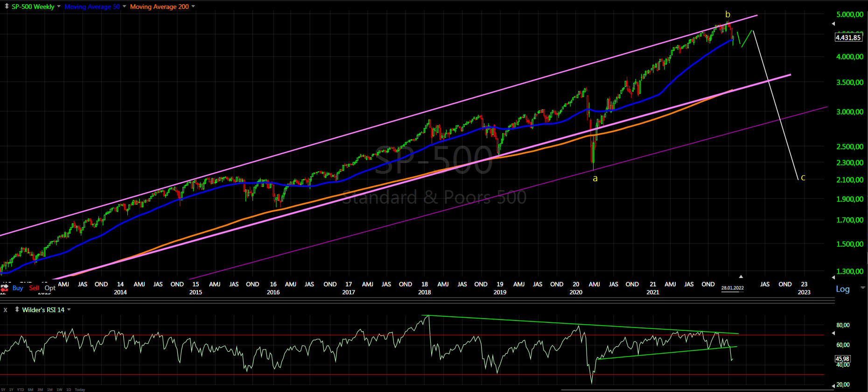Image resolution: width=868 pixels, height=392 pixels.
Task: Click the 1.500,00 price axis label
Action: click(850, 244)
